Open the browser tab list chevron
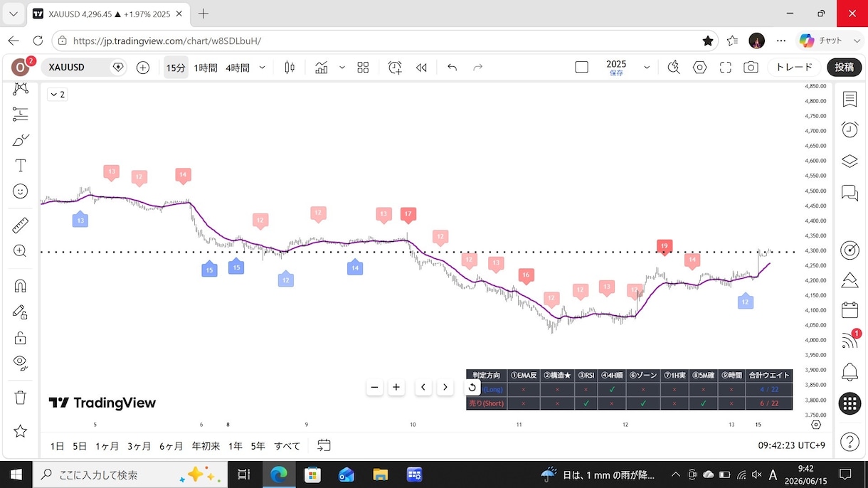 tap(14, 14)
